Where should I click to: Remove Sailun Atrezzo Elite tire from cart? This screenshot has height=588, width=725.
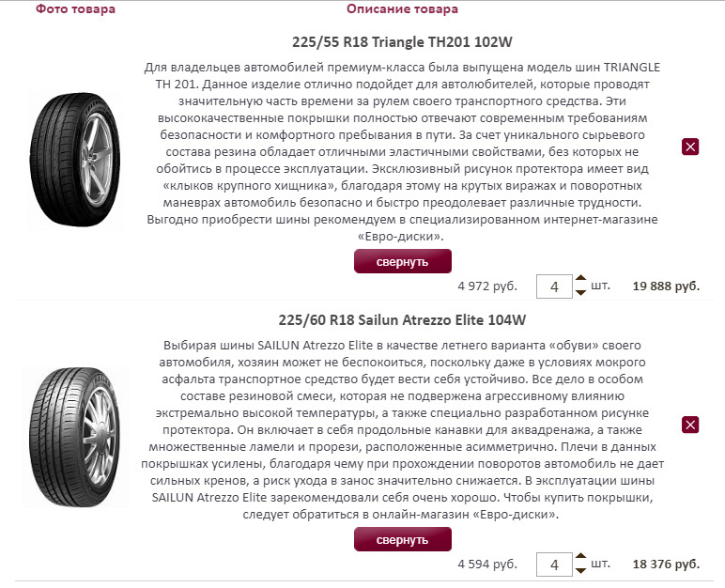pyautogui.click(x=690, y=425)
